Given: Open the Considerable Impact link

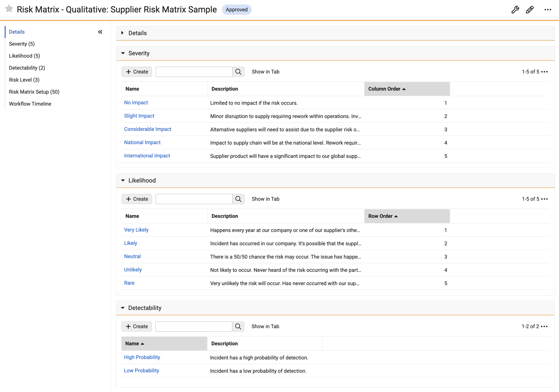Looking at the screenshot, I should click(148, 129).
